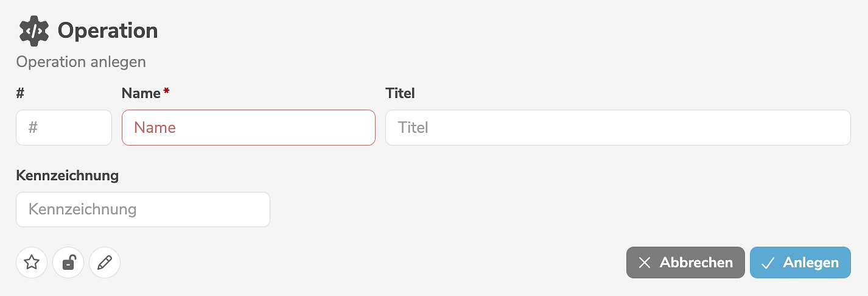The image size is (868, 296).
Task: Click the 'Operation' heading text
Action: click(108, 31)
